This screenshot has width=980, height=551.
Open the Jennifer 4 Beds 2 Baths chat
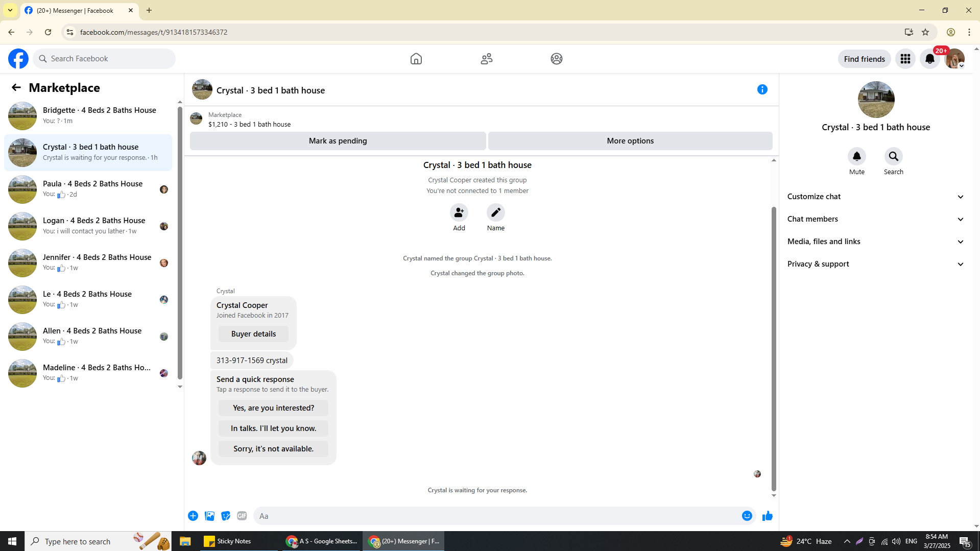(x=88, y=263)
